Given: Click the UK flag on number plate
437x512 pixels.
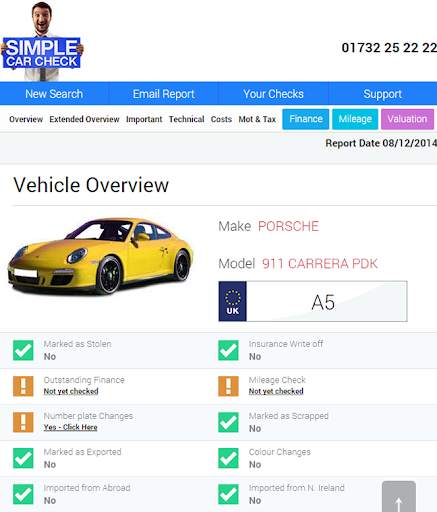Looking at the screenshot, I should 233,301.
